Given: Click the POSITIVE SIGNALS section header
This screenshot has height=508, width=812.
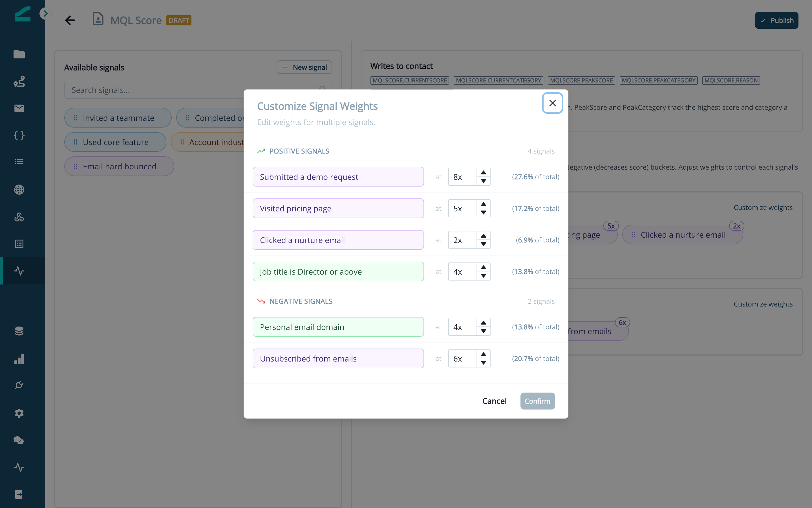Looking at the screenshot, I should [x=299, y=151].
